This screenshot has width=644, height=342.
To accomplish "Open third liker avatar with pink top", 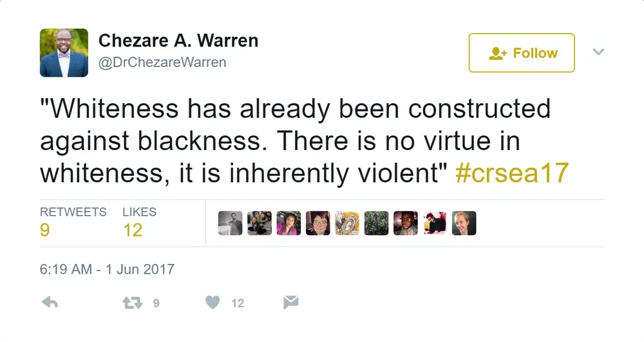I will coord(289,223).
